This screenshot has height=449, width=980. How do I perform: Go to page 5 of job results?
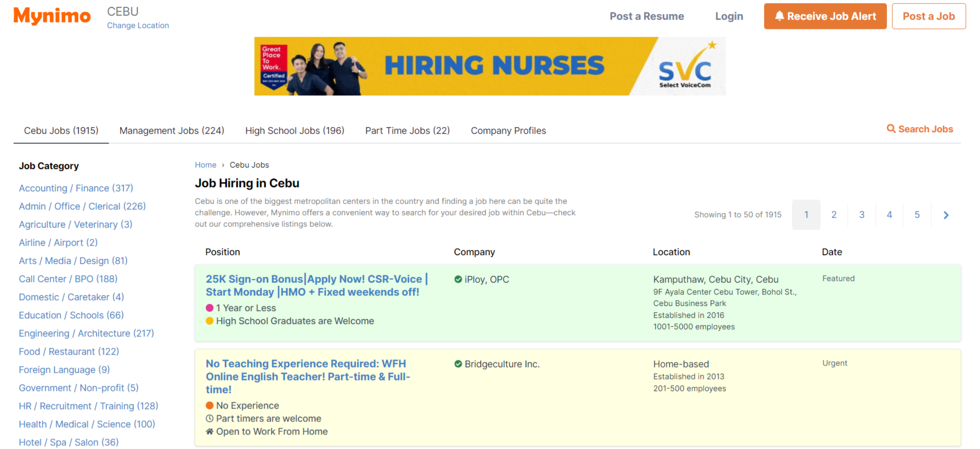(917, 215)
